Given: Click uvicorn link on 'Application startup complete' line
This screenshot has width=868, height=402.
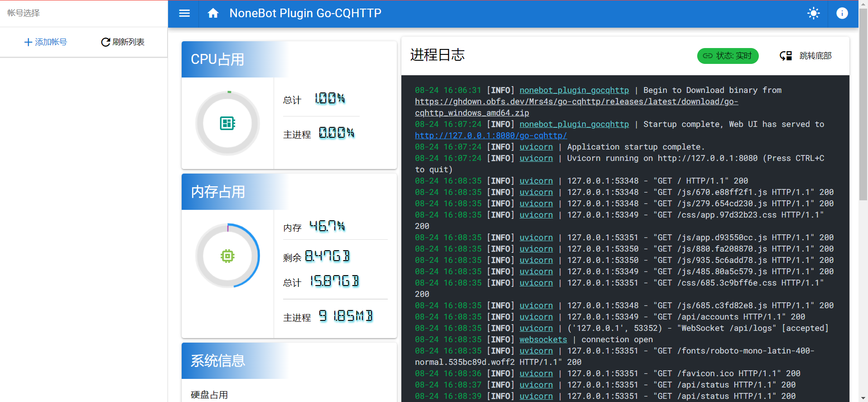Looking at the screenshot, I should pos(536,147).
